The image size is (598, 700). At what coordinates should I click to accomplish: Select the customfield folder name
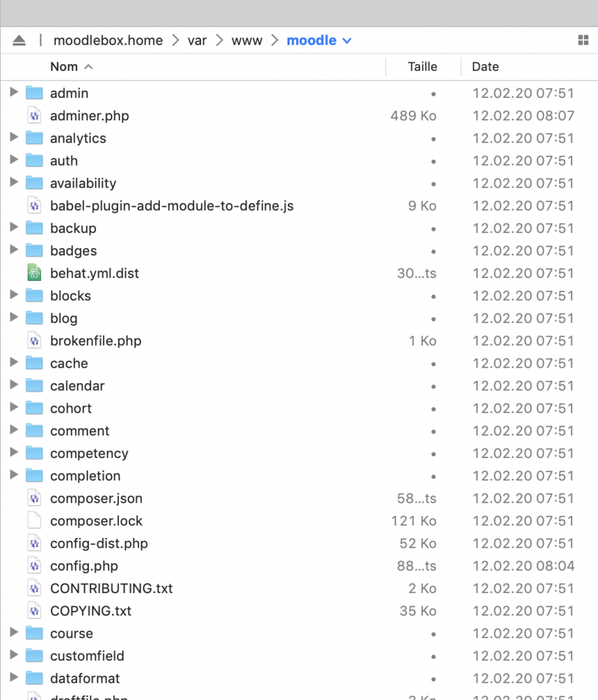tap(87, 656)
